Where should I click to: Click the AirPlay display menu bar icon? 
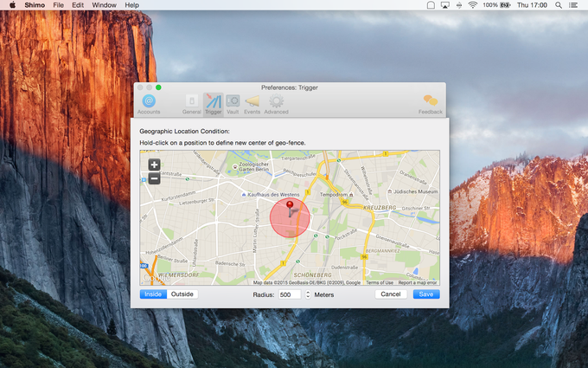tap(445, 5)
